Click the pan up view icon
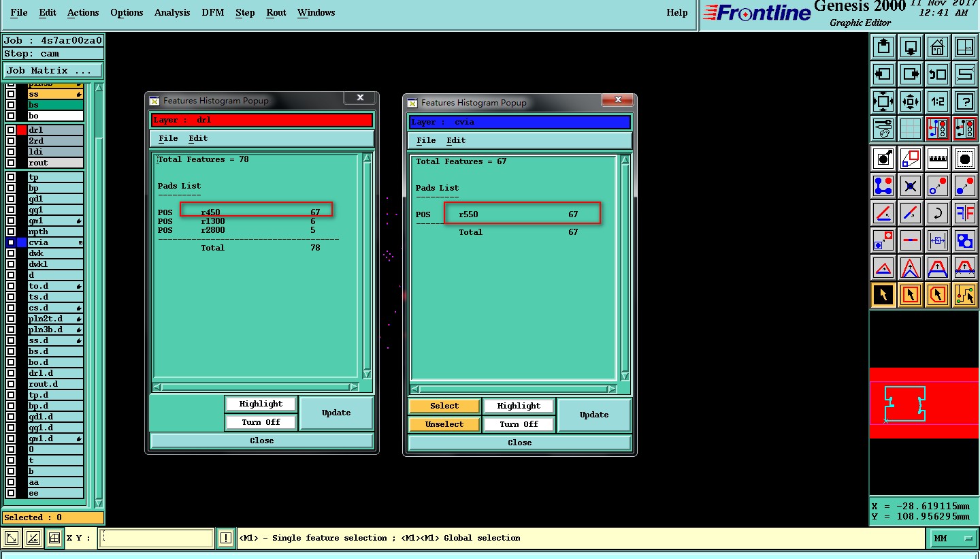The width and height of the screenshot is (980, 559). [883, 47]
